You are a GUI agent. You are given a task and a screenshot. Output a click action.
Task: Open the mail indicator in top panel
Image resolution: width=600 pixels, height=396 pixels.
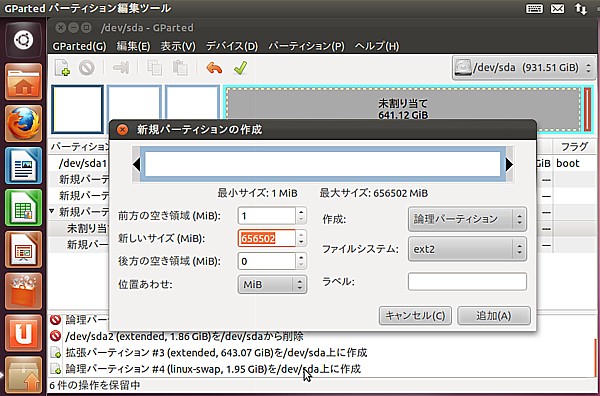(557, 8)
